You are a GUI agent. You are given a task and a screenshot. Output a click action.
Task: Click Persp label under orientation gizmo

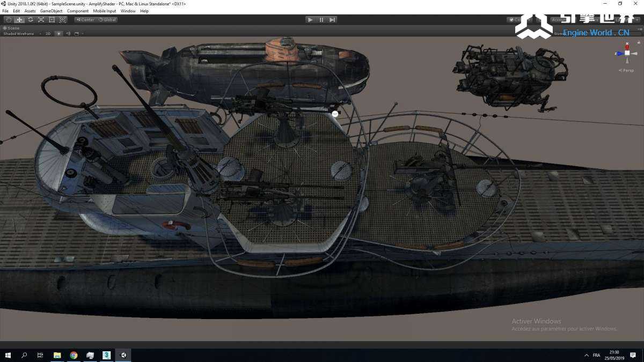(627, 70)
